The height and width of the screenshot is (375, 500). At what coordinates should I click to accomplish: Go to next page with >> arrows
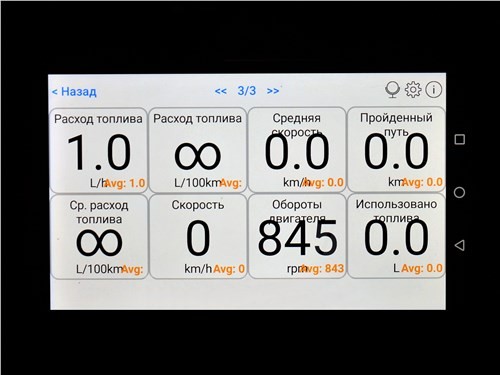click(x=273, y=91)
